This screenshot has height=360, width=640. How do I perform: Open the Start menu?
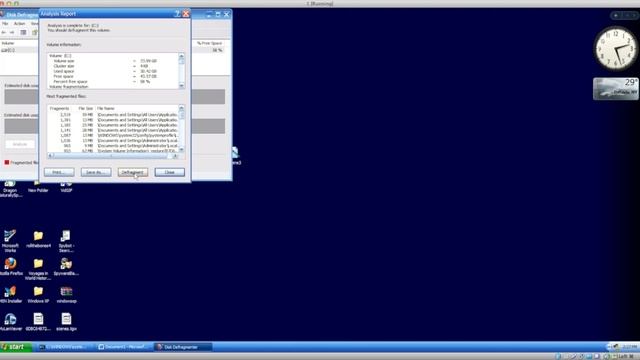point(15,347)
